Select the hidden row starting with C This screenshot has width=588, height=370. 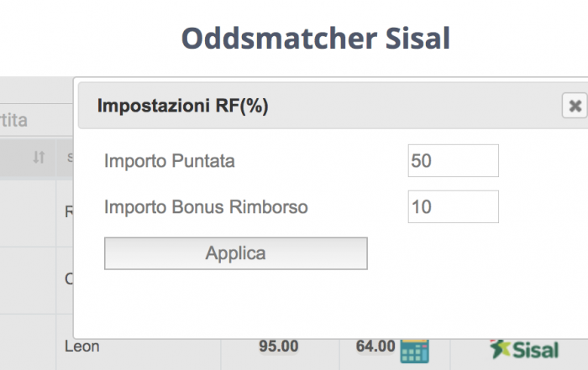pyautogui.click(x=69, y=279)
